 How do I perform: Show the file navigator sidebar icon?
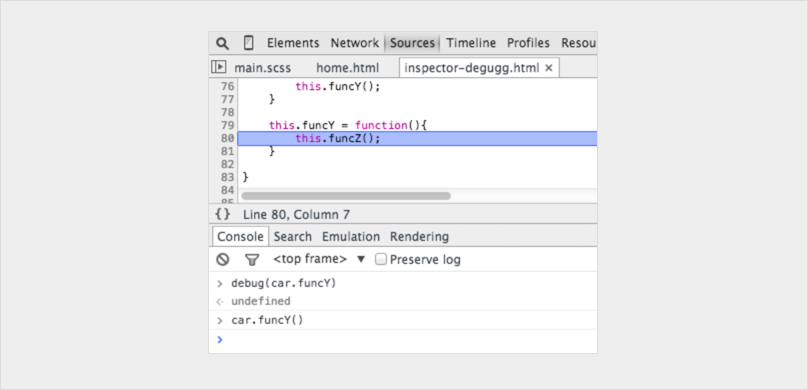click(x=218, y=67)
